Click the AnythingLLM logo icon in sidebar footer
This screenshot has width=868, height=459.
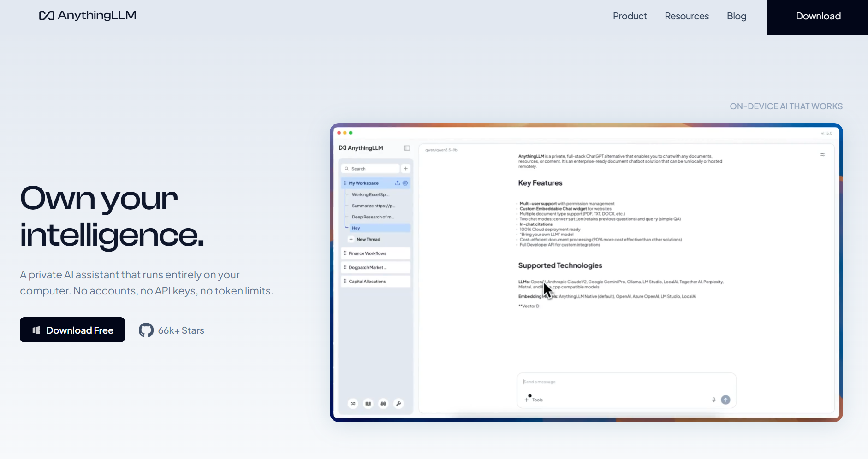point(353,404)
